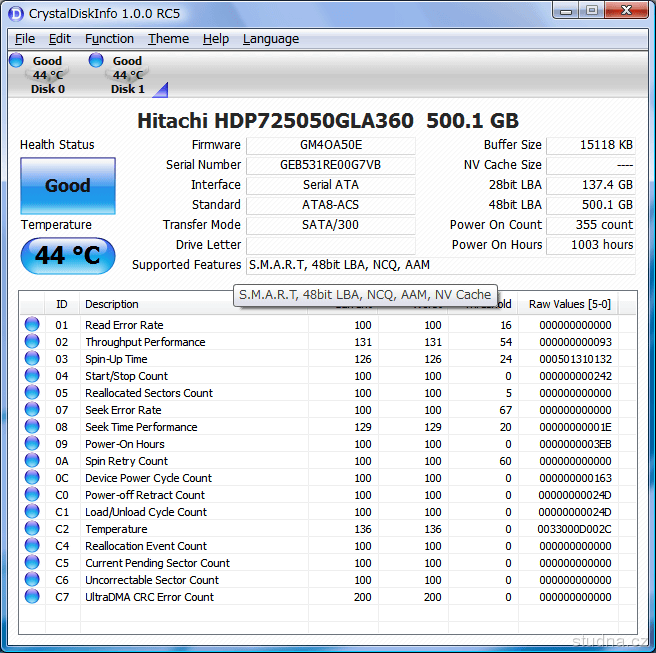Click the Firmware value field
656x653 pixels.
pyautogui.click(x=330, y=145)
